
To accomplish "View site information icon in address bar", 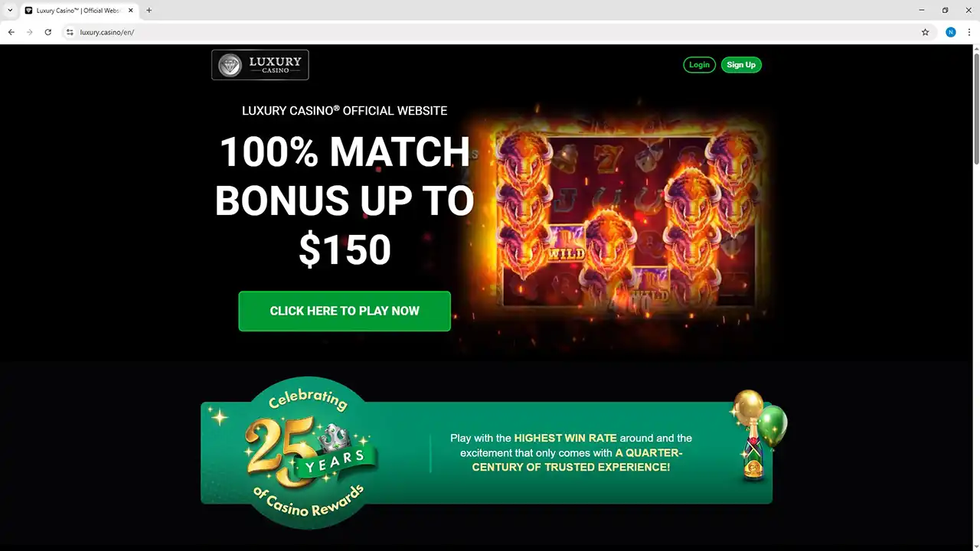I will [70, 32].
